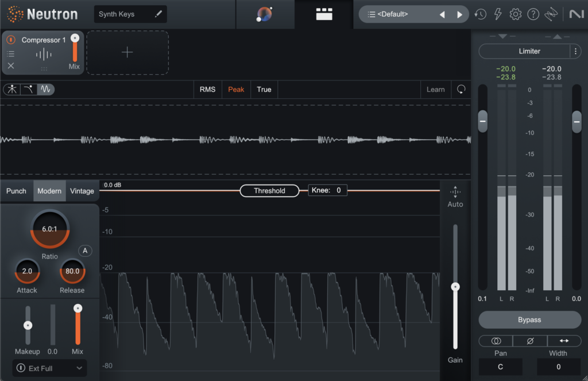Click the output expand up-triangle icon
This screenshot has width=588, height=381.
[557, 36]
